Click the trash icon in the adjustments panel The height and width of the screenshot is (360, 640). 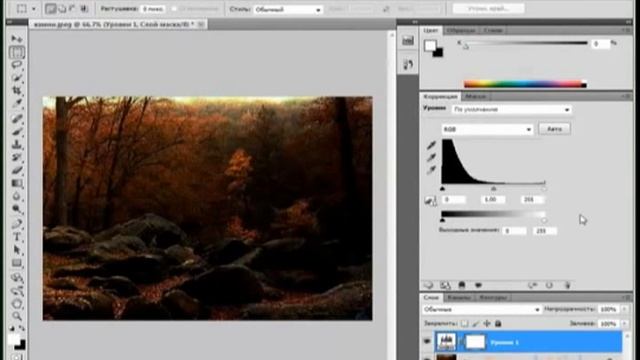567,285
